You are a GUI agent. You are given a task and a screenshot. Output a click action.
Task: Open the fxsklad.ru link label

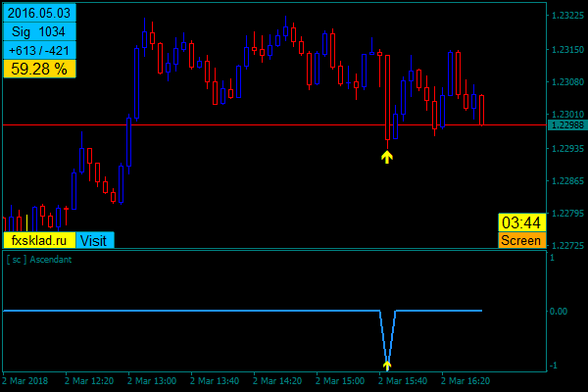click(x=39, y=240)
